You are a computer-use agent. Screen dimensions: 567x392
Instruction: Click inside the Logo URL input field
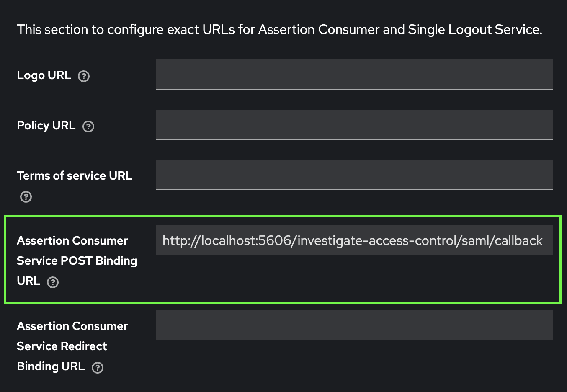[x=354, y=74]
